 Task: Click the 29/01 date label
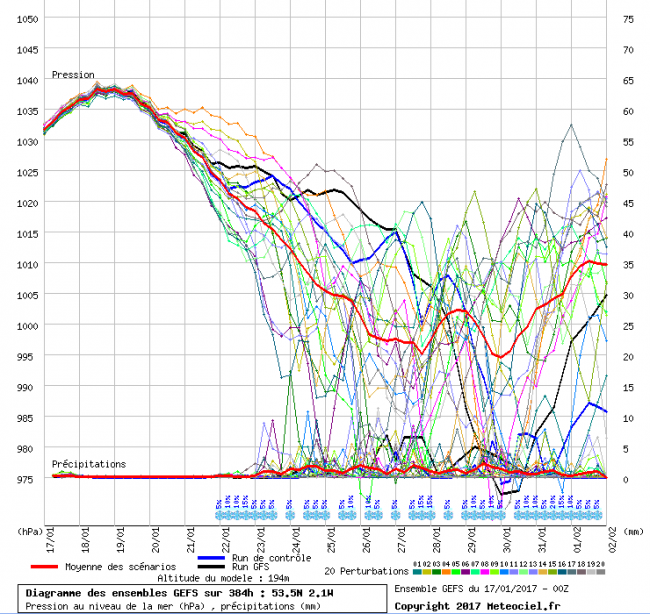(x=472, y=540)
